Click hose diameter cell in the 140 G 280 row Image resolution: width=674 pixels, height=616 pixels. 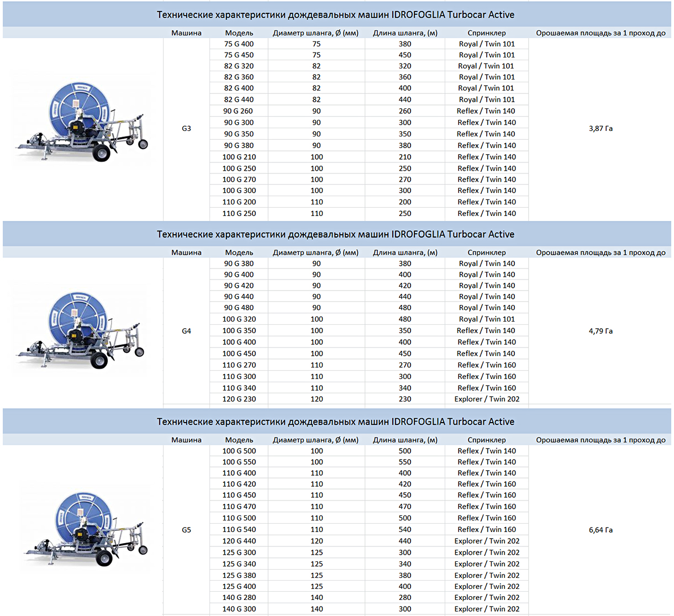point(317,597)
